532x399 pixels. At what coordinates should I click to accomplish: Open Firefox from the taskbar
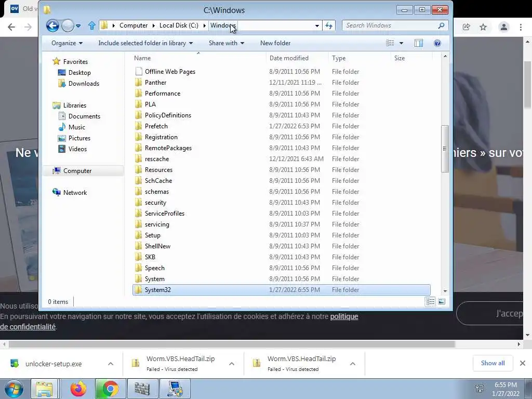78,389
